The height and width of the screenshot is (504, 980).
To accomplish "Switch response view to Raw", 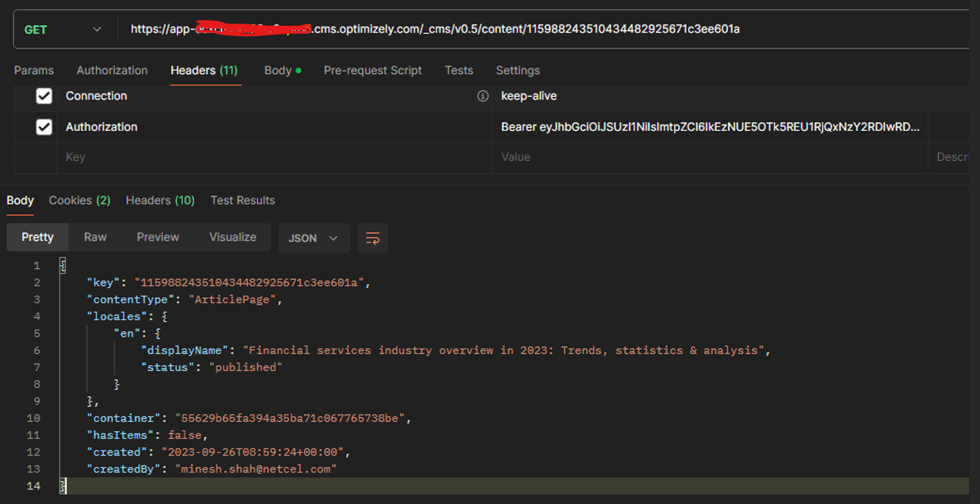I will click(95, 237).
